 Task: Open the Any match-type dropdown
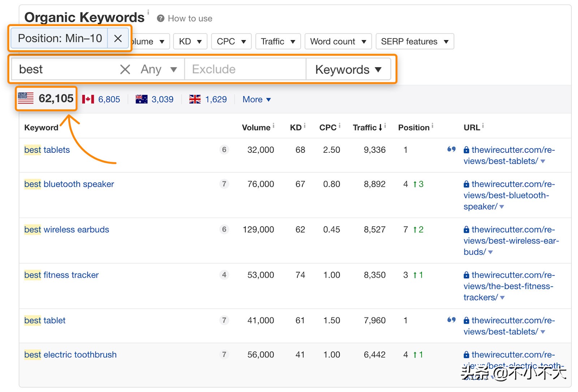[159, 69]
